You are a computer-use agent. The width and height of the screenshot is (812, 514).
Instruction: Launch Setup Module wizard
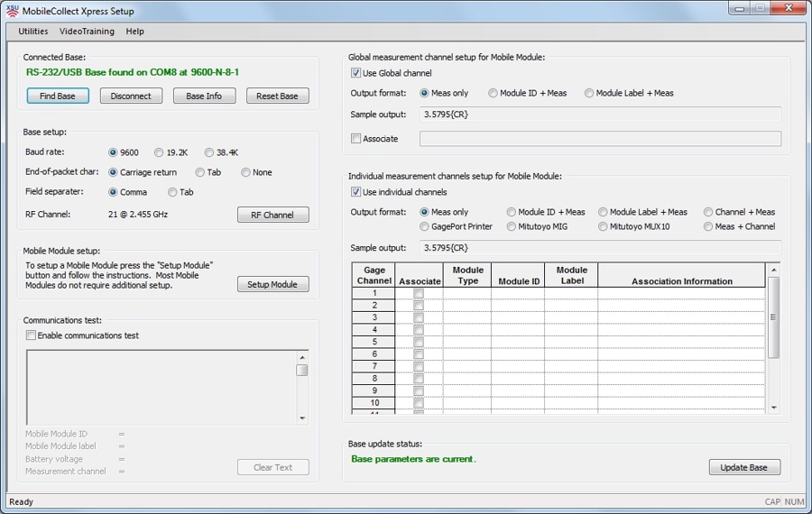click(272, 284)
